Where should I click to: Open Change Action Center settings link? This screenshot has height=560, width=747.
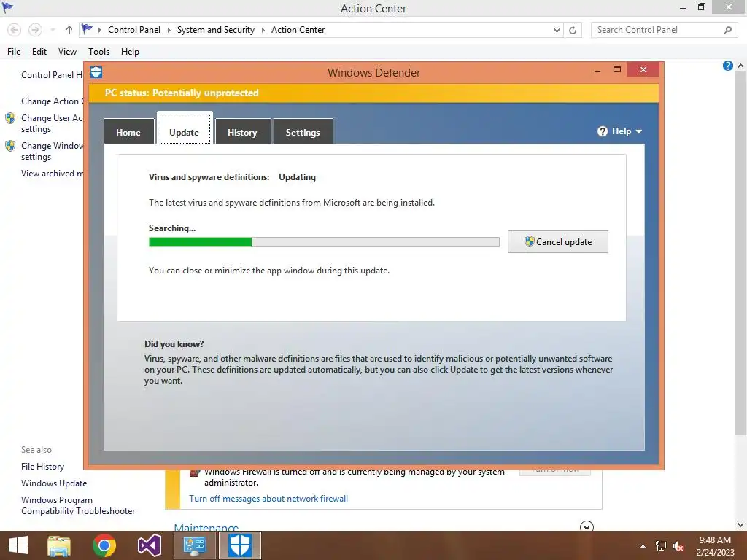point(53,101)
